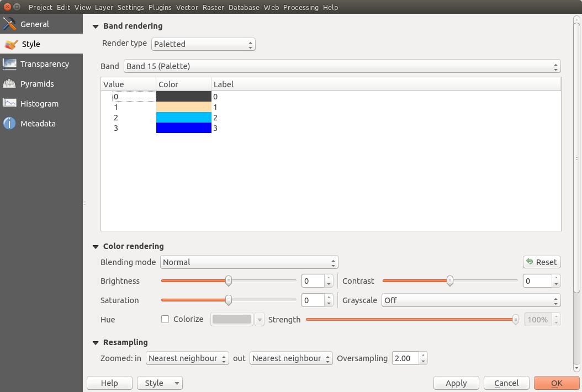Collapse the Resampling section
This screenshot has width=582, height=392.
click(95, 342)
